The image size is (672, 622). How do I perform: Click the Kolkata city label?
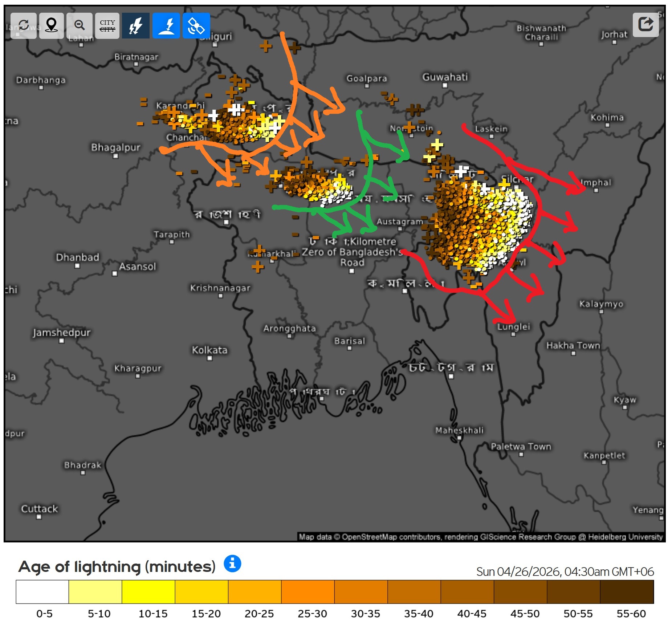coord(209,350)
